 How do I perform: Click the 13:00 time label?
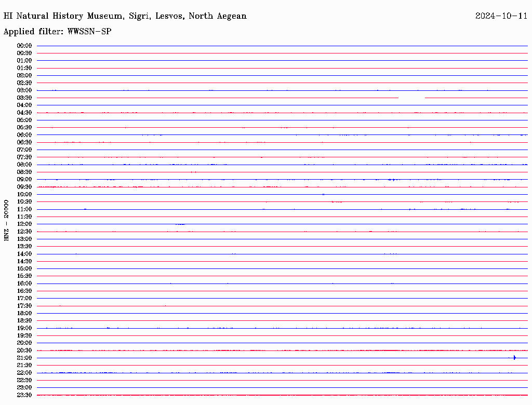pos(24,239)
